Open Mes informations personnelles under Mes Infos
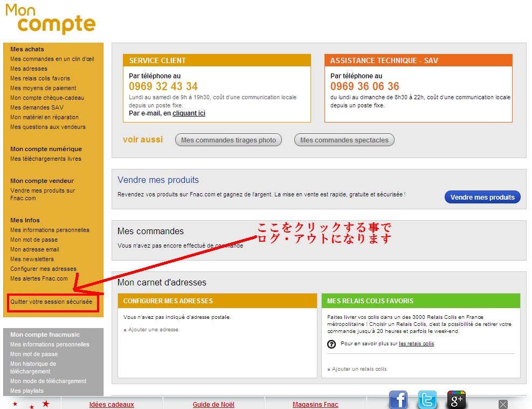 [x=50, y=230]
